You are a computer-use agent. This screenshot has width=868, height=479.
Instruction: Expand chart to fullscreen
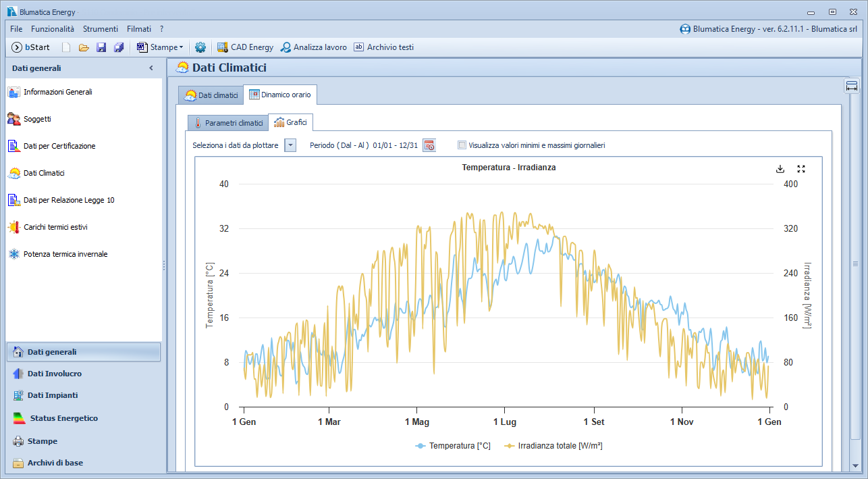tap(801, 169)
